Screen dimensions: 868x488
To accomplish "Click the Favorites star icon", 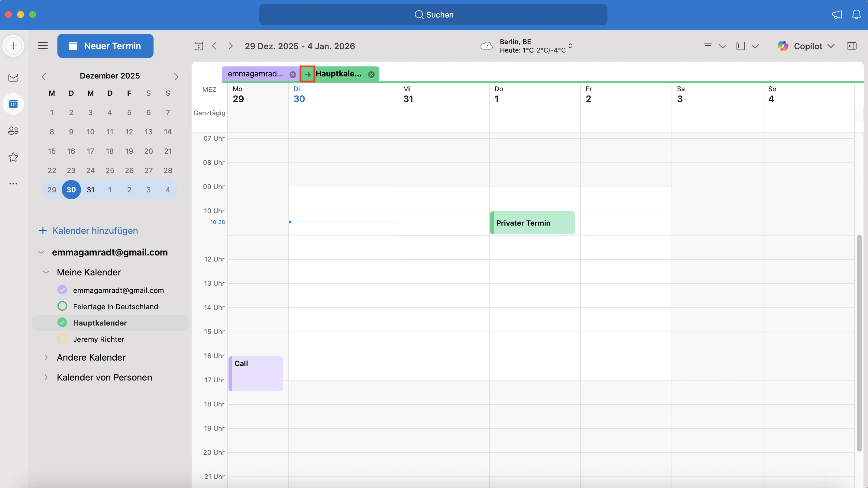I will 13,157.
